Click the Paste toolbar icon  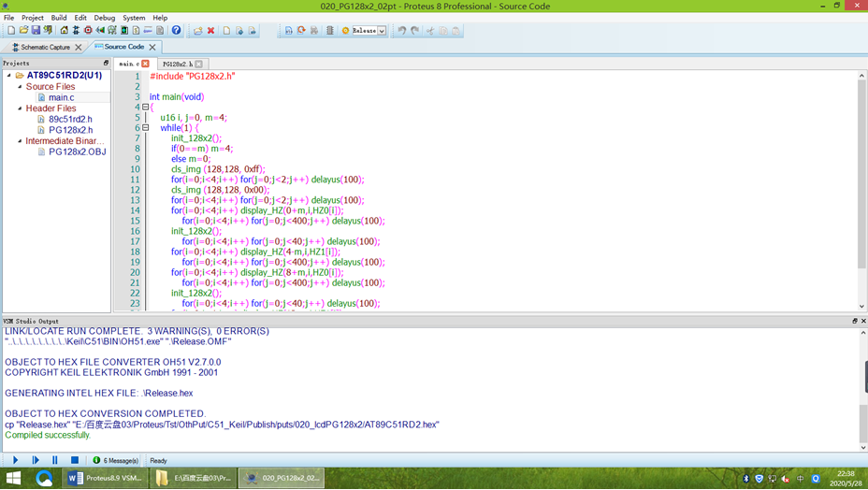(x=456, y=31)
